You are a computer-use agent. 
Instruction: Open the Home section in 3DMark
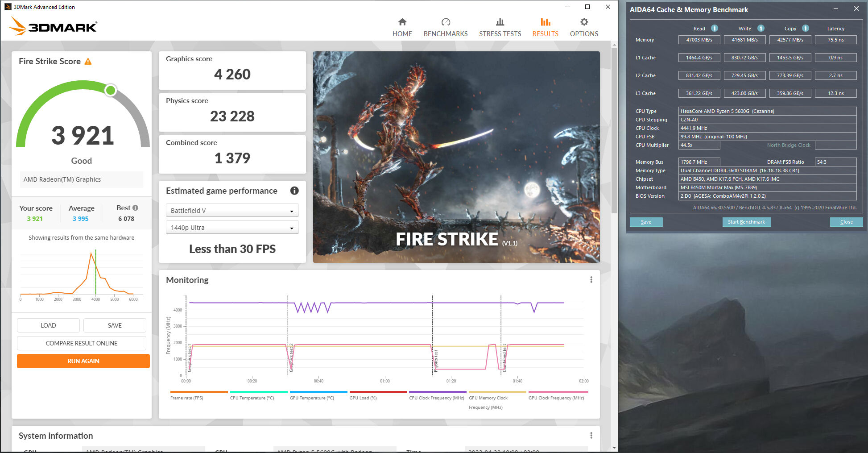(x=402, y=28)
